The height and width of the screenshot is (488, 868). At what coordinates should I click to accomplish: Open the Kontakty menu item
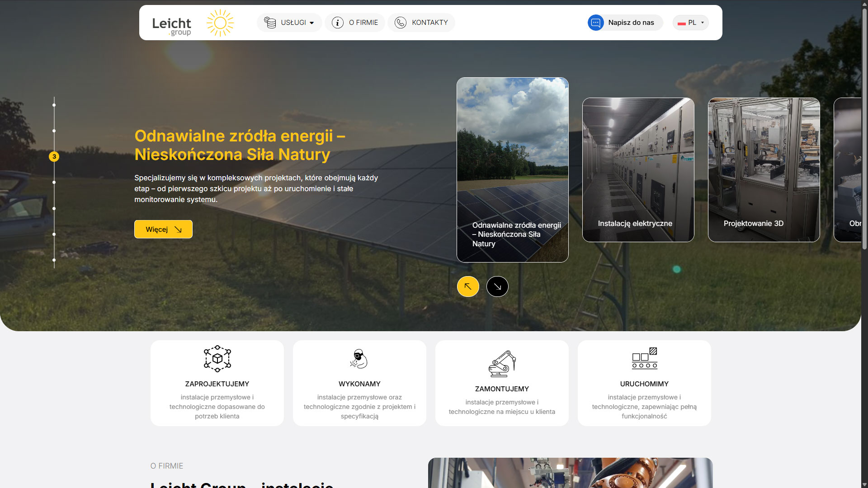(x=429, y=23)
